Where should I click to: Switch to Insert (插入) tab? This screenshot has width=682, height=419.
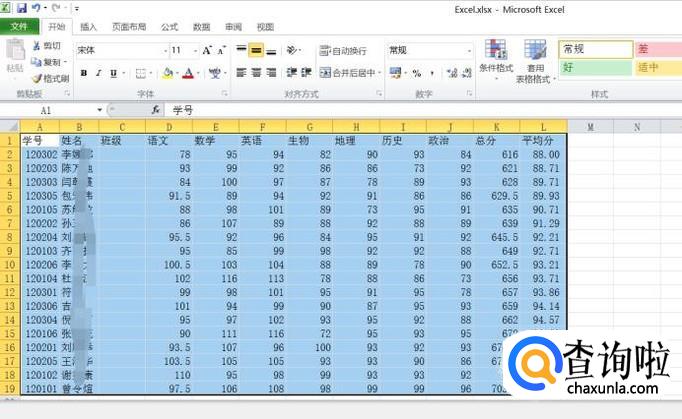pyautogui.click(x=88, y=27)
